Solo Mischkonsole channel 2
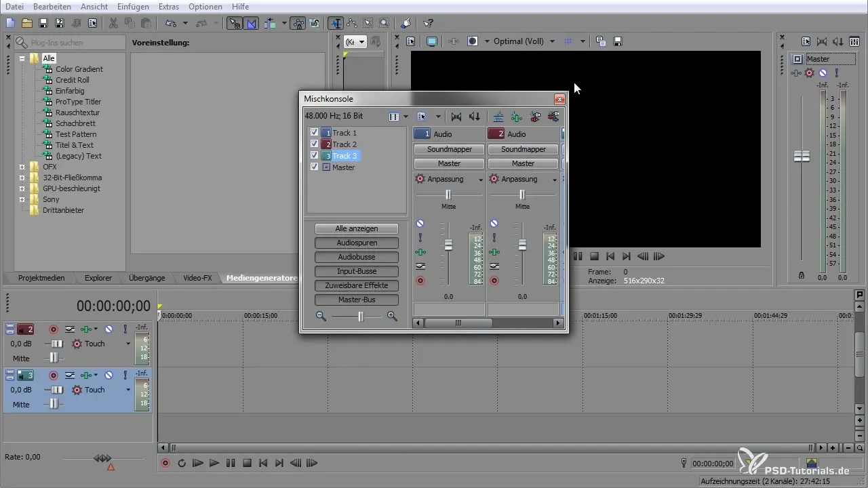Viewport: 868px width, 488px height. tap(494, 237)
